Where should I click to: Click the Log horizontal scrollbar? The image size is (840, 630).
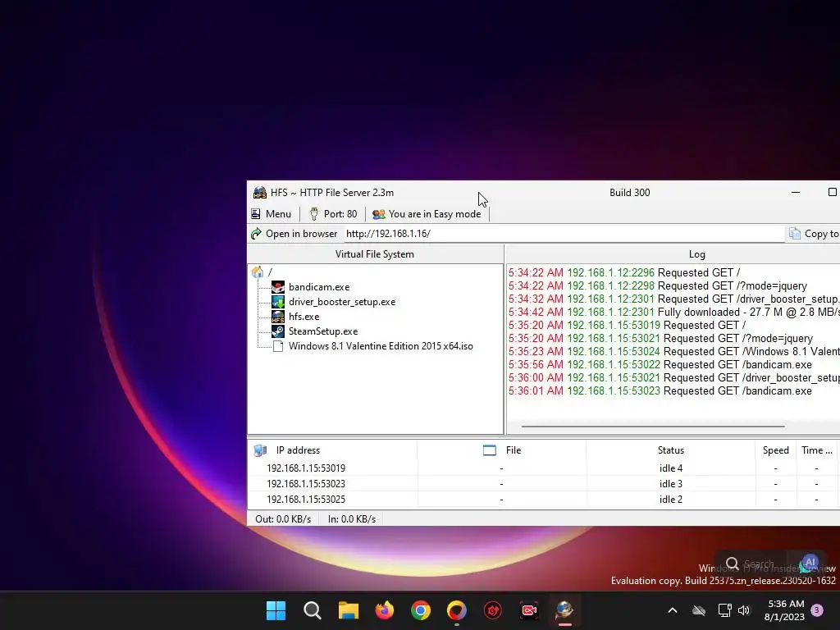tap(653, 427)
